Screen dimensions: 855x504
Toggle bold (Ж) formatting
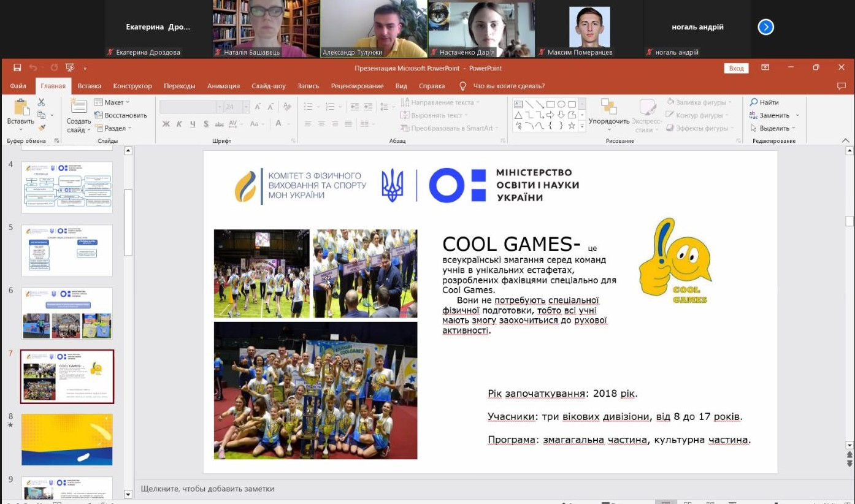(x=166, y=124)
